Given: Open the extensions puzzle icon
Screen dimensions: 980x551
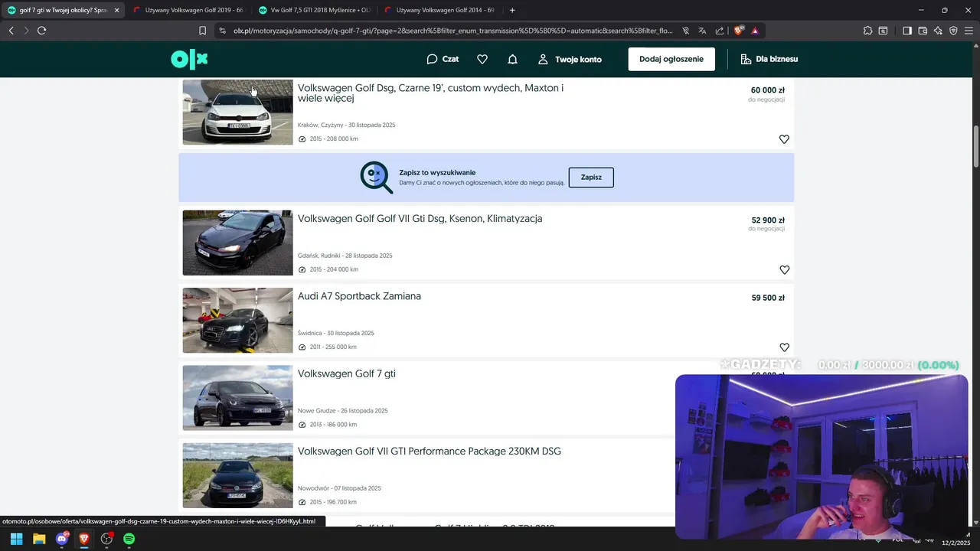Looking at the screenshot, I should [x=867, y=31].
